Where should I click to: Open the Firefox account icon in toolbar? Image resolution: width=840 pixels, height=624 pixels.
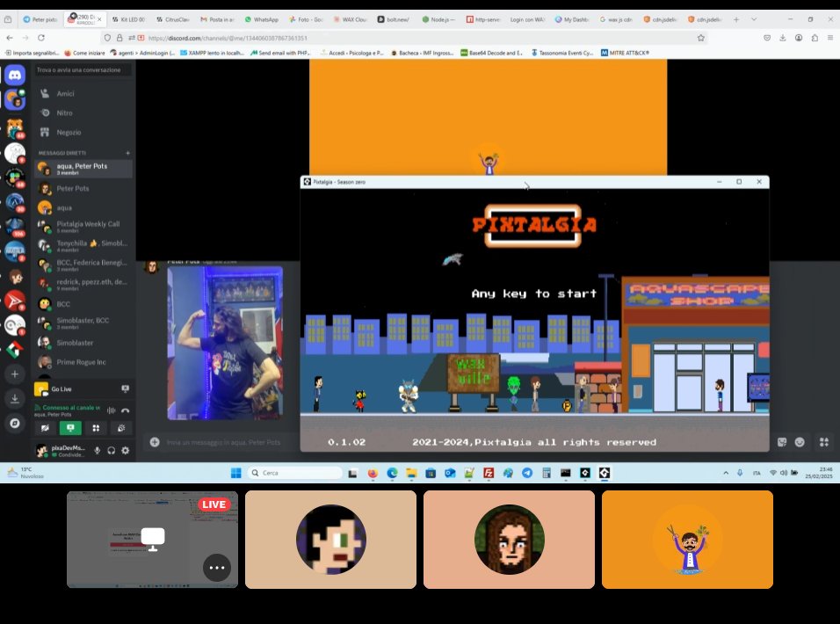point(799,38)
